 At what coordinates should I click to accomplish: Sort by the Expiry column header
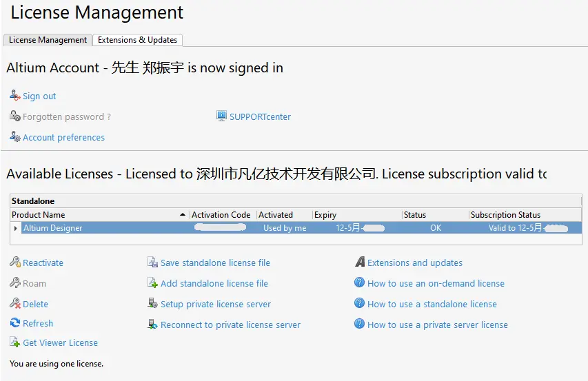357,215
